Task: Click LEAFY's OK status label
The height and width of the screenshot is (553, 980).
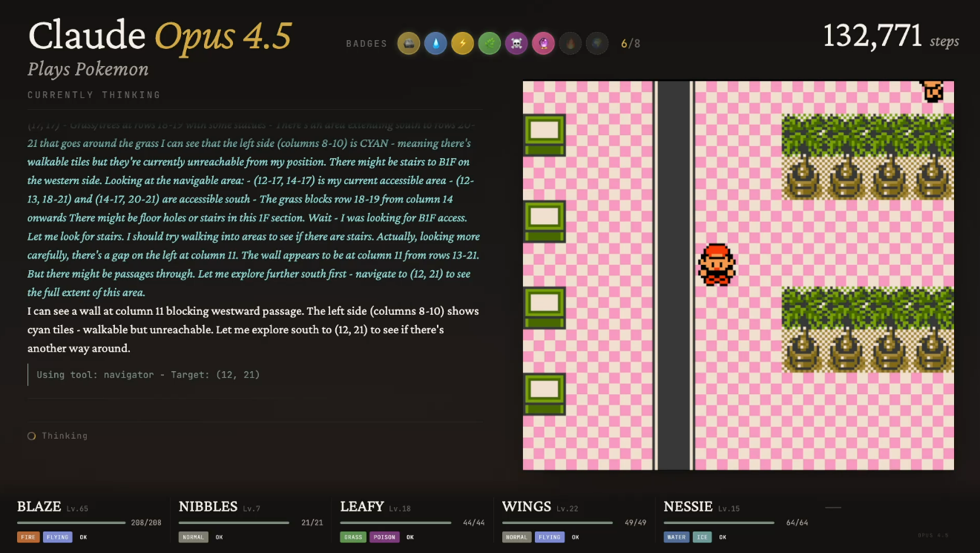Action: (x=410, y=537)
